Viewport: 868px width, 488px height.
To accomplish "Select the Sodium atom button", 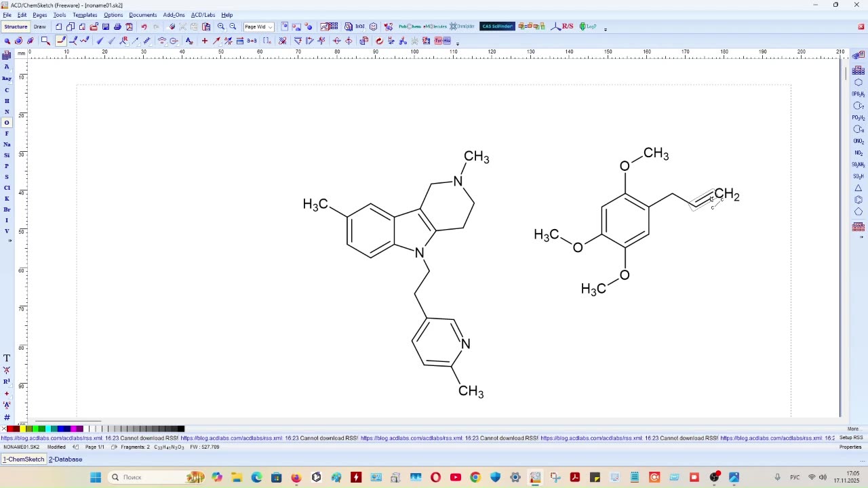I will [7, 144].
